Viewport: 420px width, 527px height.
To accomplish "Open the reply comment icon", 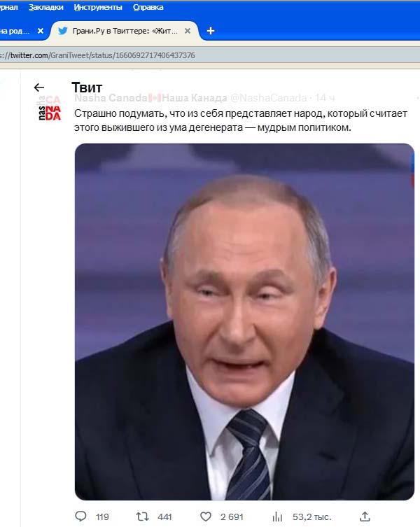I will pyautogui.click(x=80, y=517).
